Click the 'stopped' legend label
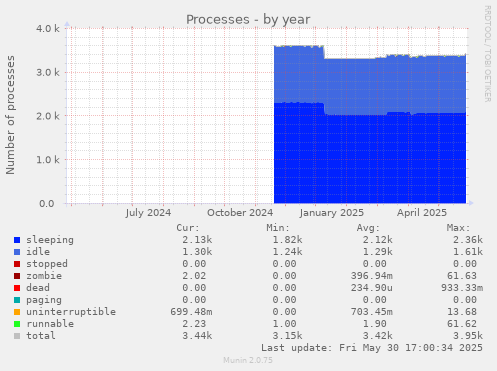Screen dimensions: 497x371 [47, 264]
